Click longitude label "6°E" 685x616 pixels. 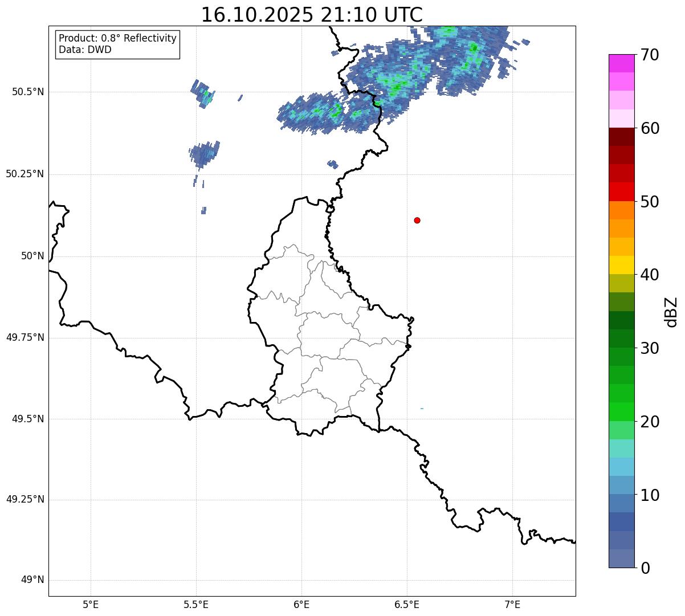pyautogui.click(x=301, y=604)
